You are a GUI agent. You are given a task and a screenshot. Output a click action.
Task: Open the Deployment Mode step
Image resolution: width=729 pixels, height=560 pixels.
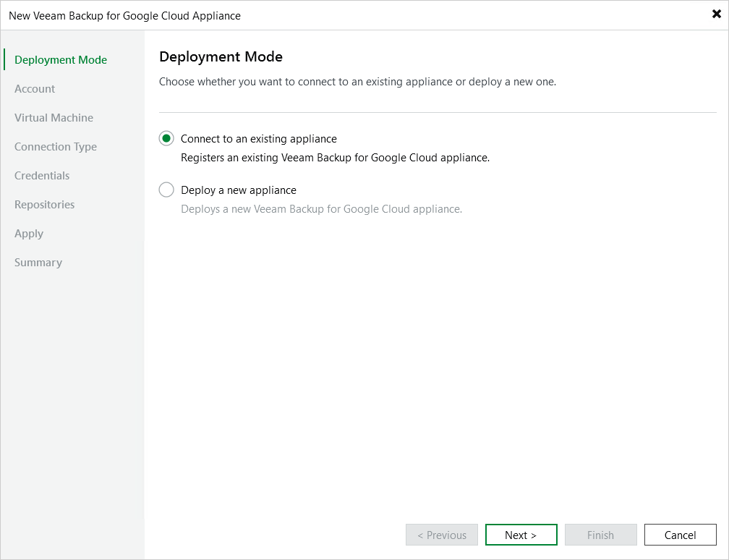point(61,60)
